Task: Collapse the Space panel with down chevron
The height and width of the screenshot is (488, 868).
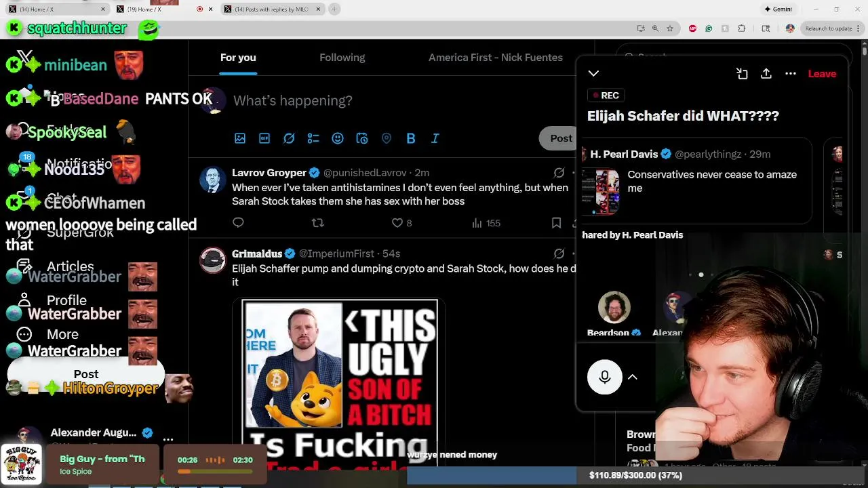Action: [593, 73]
